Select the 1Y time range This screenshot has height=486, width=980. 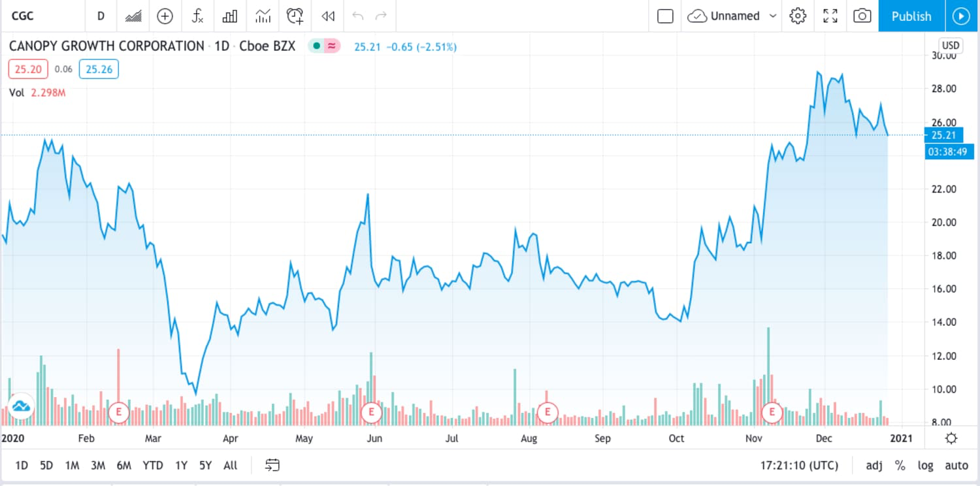point(181,466)
